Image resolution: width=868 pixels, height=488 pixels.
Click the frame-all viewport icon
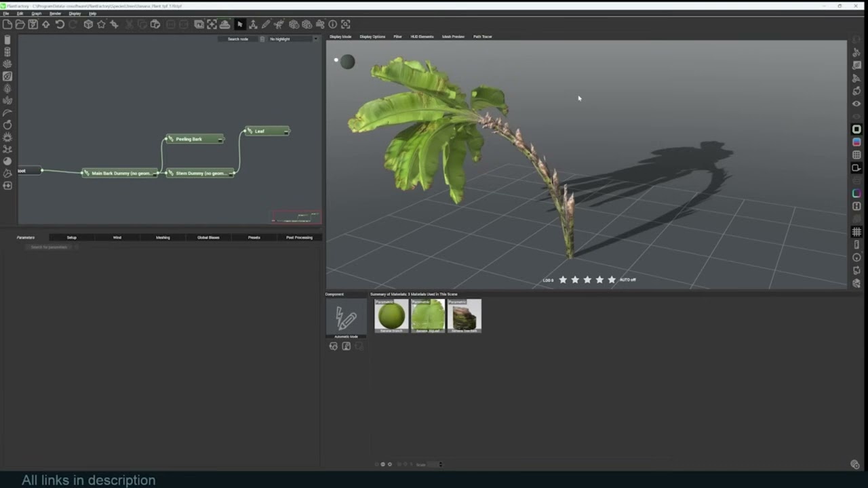click(212, 24)
